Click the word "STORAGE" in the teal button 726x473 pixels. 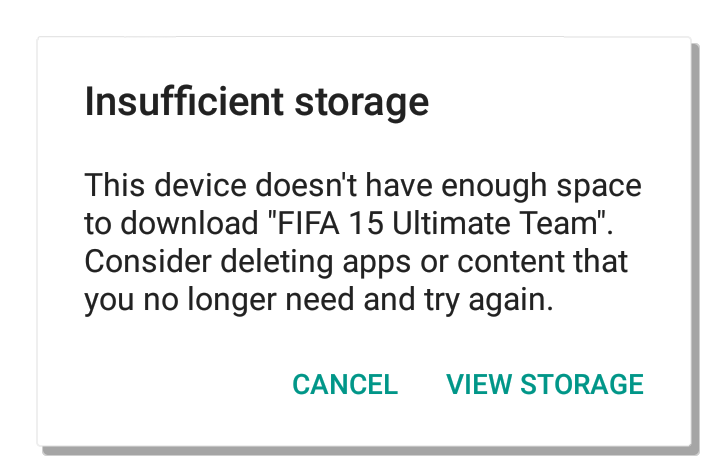coord(582,385)
